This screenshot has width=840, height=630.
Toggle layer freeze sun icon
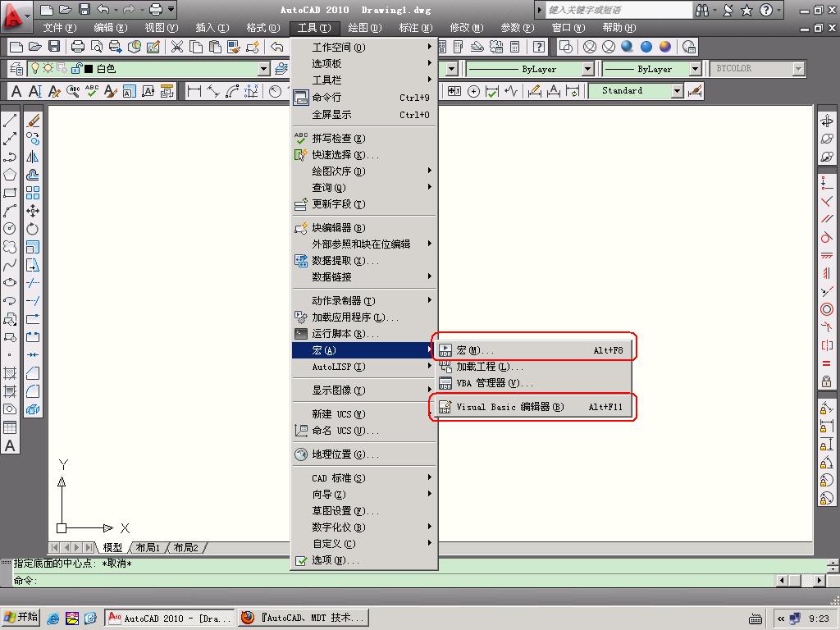(x=48, y=69)
